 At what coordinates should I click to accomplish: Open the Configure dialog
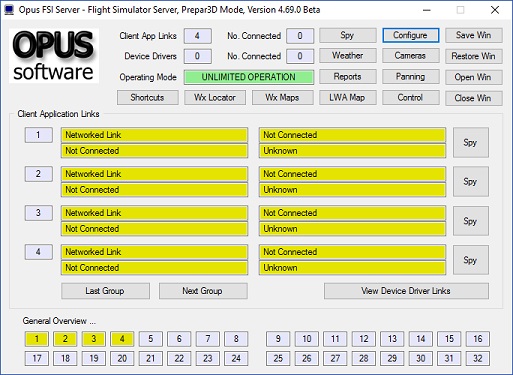pyautogui.click(x=410, y=35)
